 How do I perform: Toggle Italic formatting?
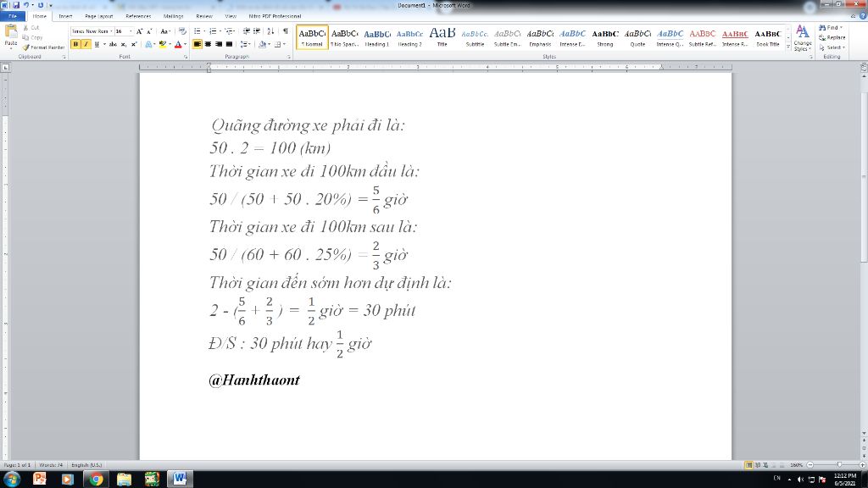click(x=86, y=44)
